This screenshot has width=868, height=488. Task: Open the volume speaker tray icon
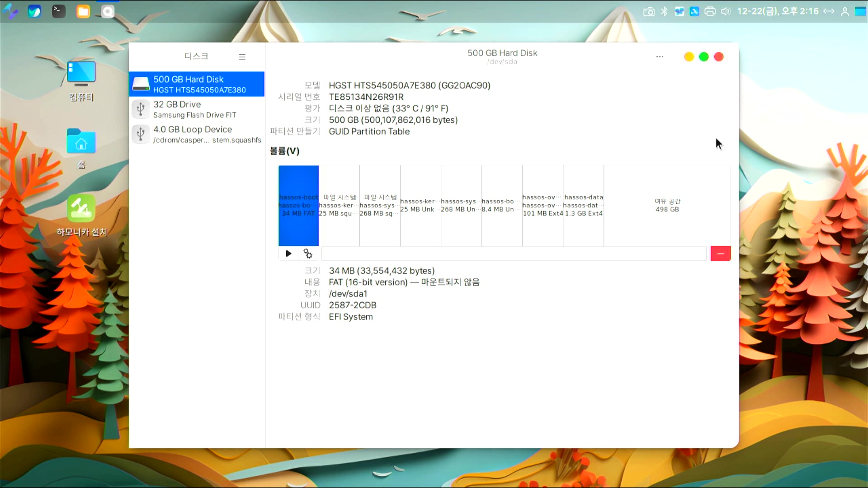(x=725, y=11)
